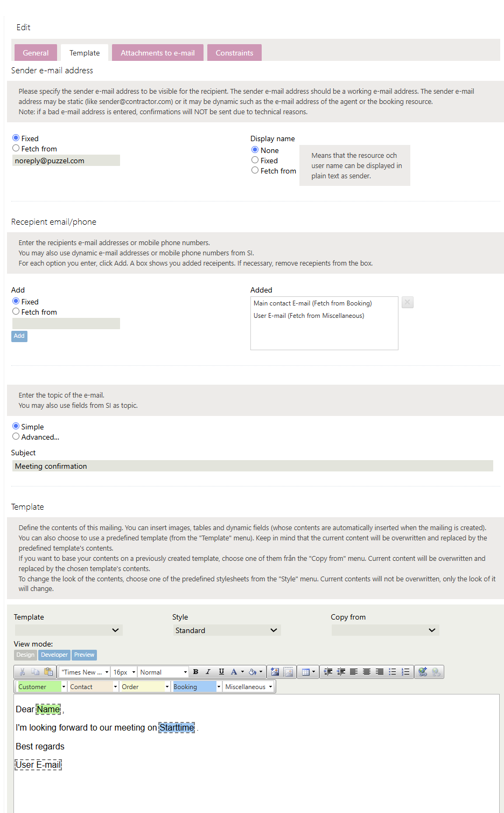Select 'Fetch from' for sender e-mail address
Image resolution: width=504 pixels, height=813 pixels.
click(x=16, y=148)
